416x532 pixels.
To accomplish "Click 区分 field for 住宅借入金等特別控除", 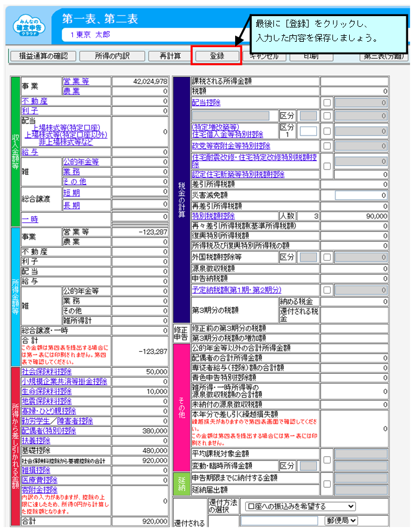I will (x=309, y=131).
